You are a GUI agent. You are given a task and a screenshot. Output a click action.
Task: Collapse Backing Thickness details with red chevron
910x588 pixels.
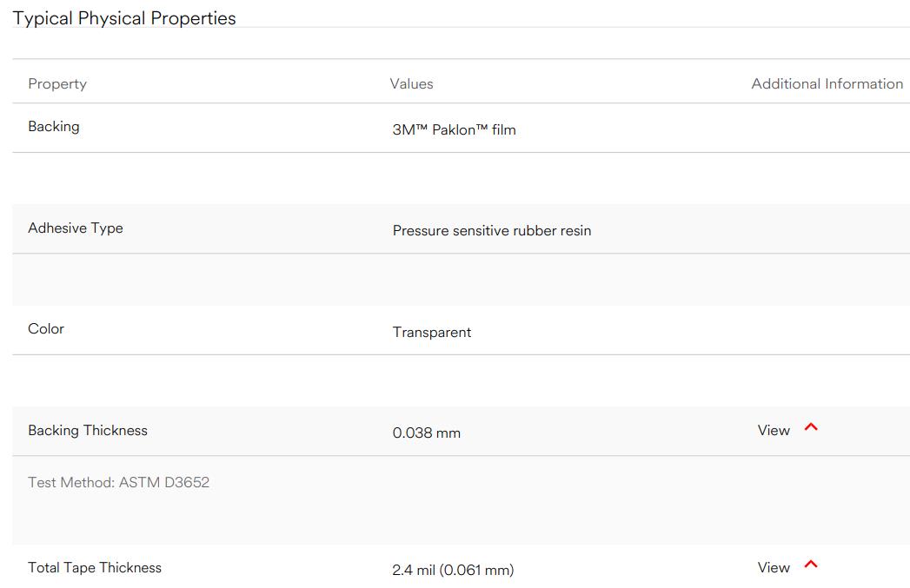click(x=811, y=427)
